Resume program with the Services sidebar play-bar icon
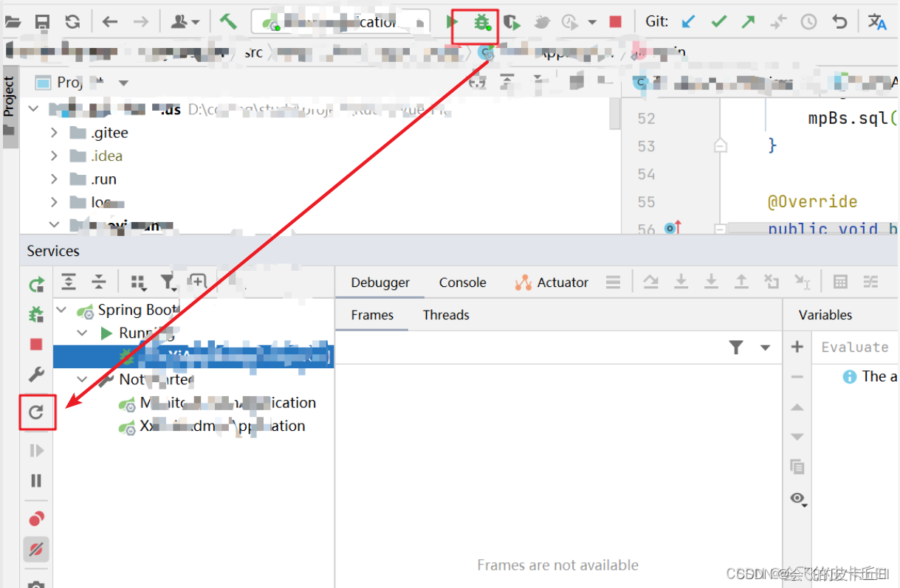 tap(36, 451)
